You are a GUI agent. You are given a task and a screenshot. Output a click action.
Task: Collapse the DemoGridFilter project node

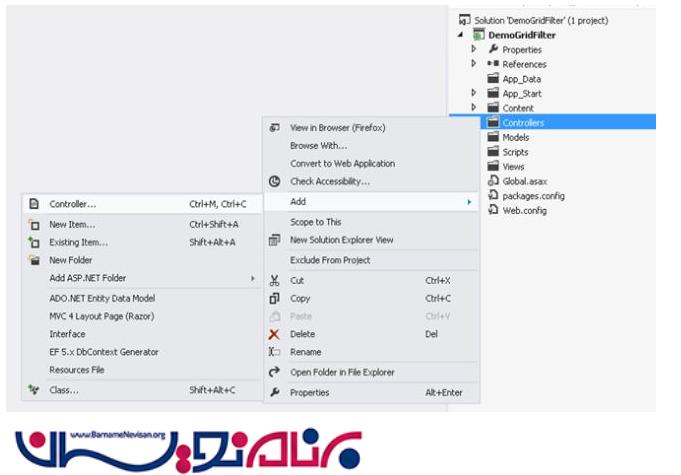click(x=461, y=35)
